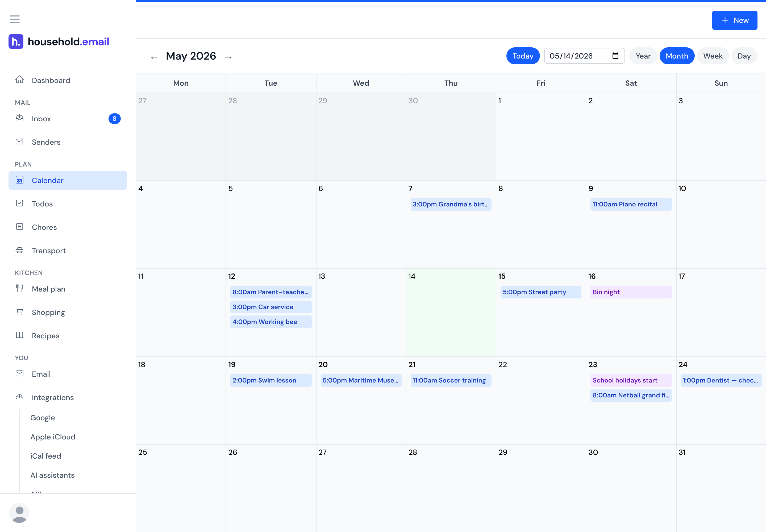Viewport: 766px width, 532px height.
Task: Open the Transport section
Action: [68, 250]
